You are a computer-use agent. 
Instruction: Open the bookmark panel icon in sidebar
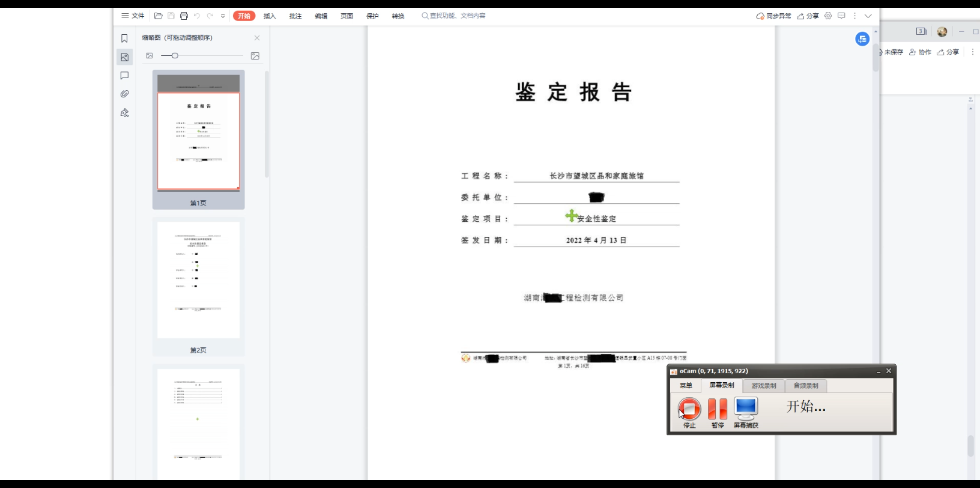click(x=124, y=38)
